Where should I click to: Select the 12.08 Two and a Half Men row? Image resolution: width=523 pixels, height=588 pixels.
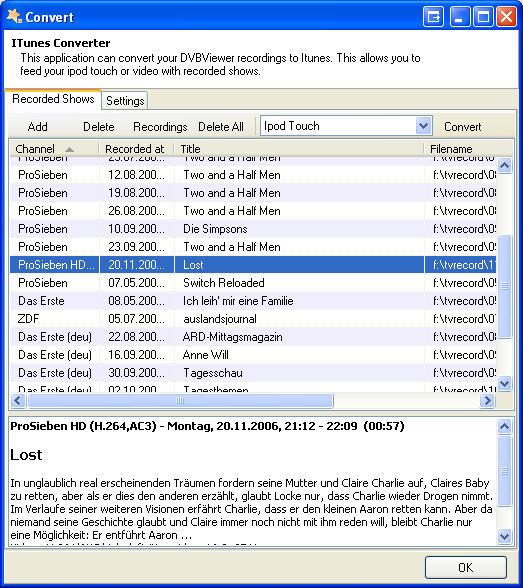(253, 175)
